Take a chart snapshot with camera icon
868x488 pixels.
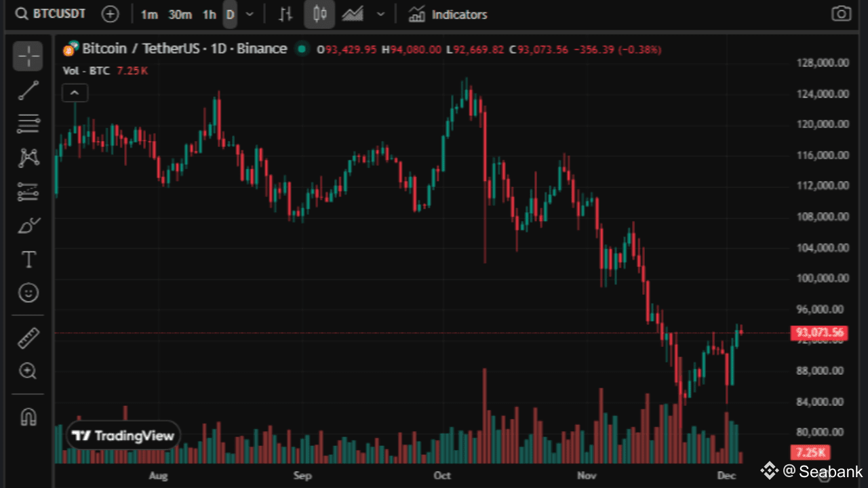click(x=841, y=14)
